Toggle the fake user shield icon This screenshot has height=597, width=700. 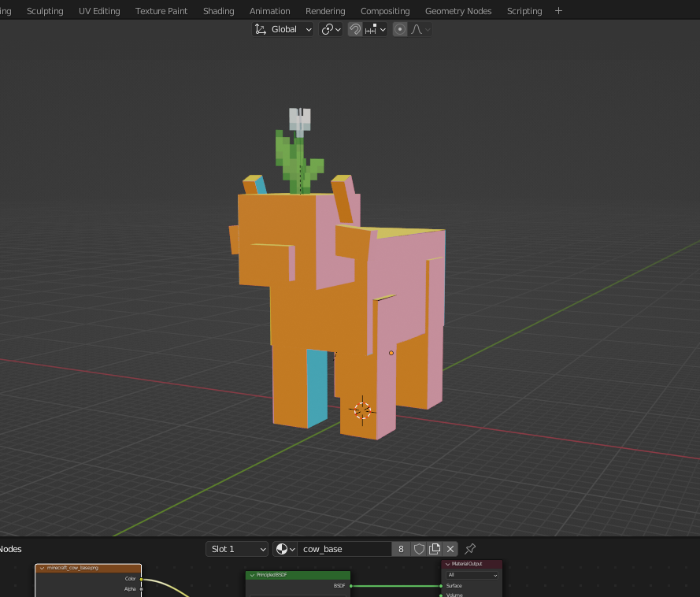click(x=419, y=549)
